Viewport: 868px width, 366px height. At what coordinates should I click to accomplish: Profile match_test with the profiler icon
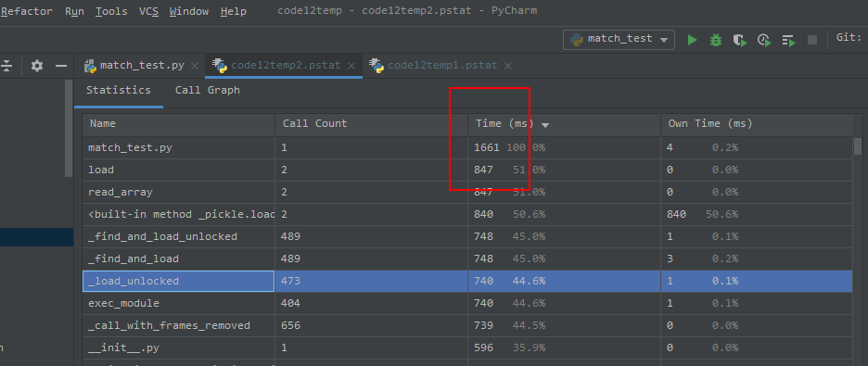point(764,40)
